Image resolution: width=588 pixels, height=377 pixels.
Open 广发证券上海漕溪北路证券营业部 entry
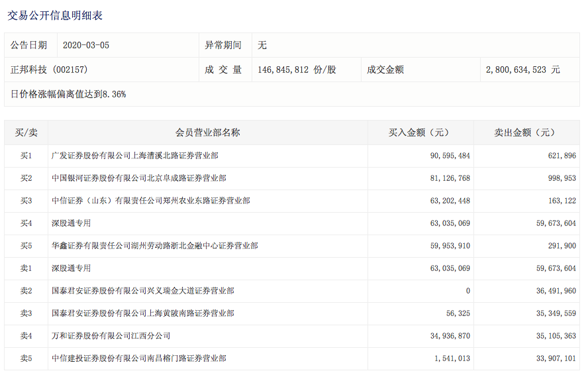(x=135, y=156)
